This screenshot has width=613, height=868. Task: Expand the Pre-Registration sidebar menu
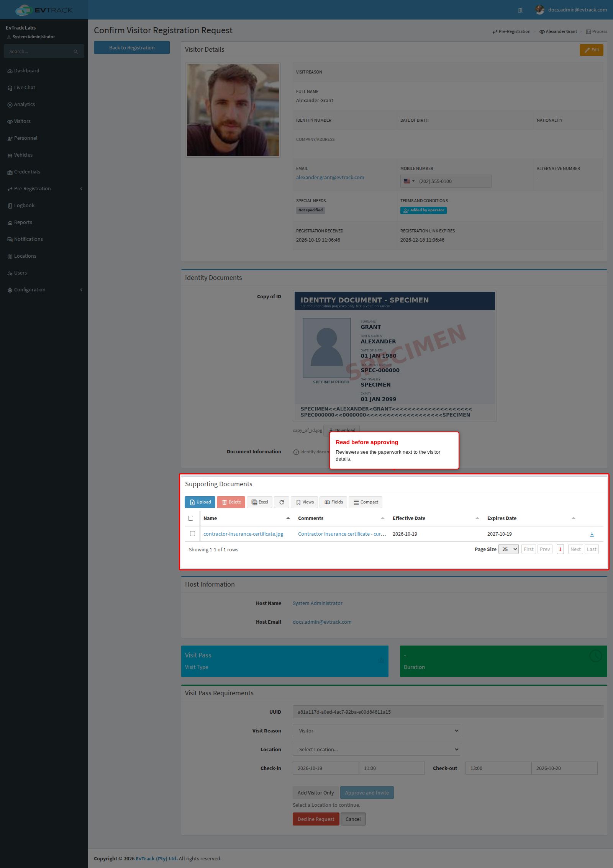click(44, 189)
